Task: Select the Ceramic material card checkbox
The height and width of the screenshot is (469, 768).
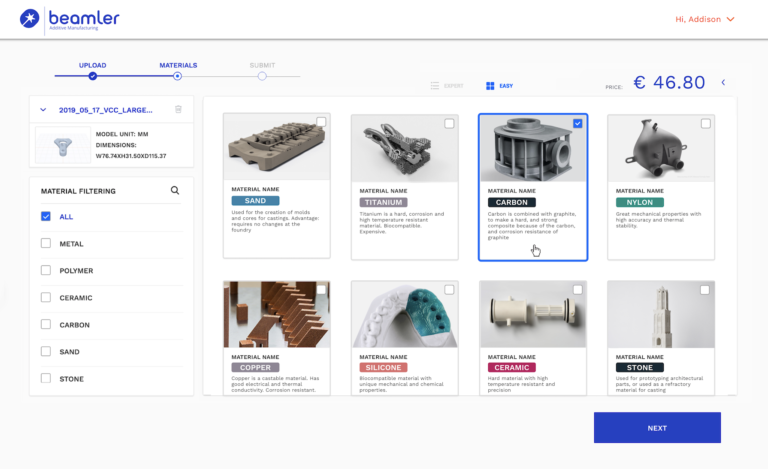Action: point(578,290)
